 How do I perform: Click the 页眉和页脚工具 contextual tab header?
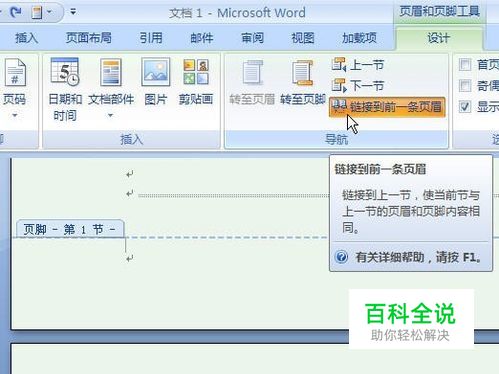pyautogui.click(x=439, y=12)
